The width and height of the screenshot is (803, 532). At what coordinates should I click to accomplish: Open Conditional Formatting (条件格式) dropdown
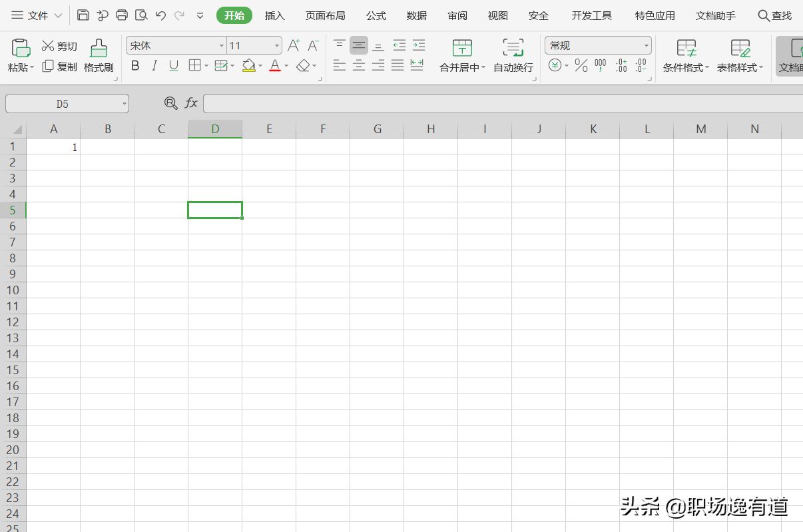(x=686, y=56)
